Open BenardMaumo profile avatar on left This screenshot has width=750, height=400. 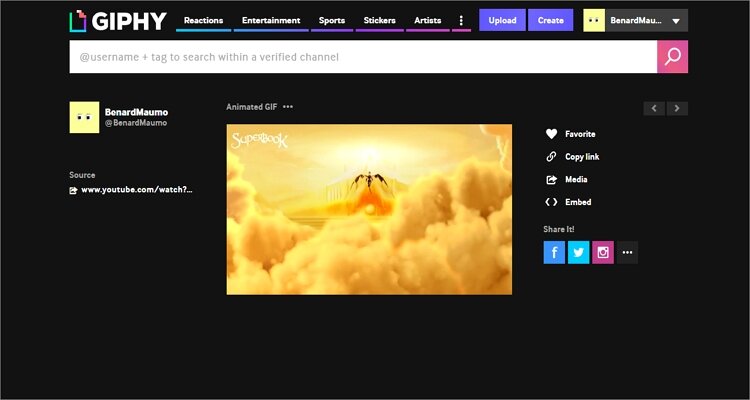pyautogui.click(x=84, y=117)
